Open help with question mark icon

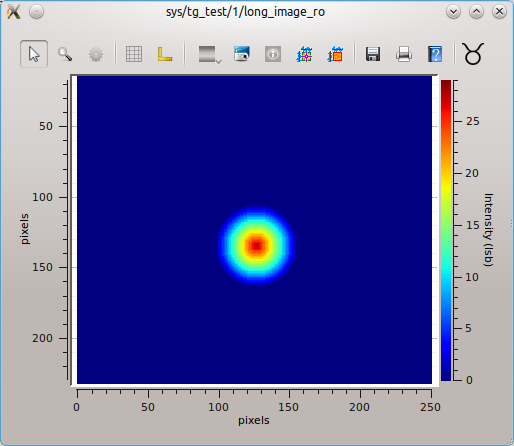435,54
